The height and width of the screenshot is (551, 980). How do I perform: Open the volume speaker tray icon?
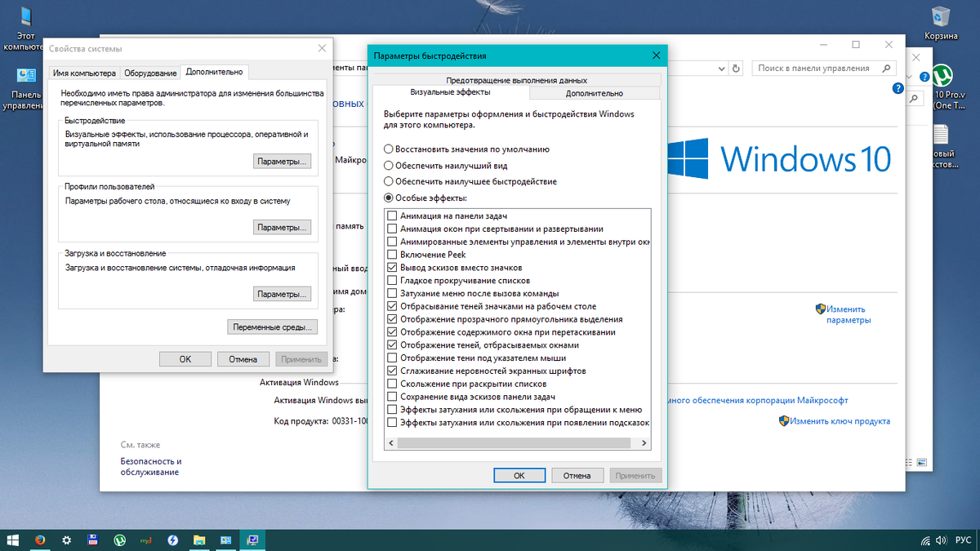pyautogui.click(x=942, y=540)
